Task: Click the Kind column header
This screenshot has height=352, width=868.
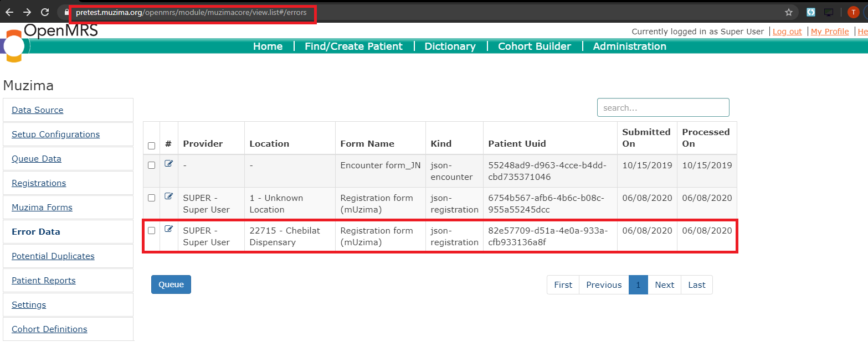Action: pyautogui.click(x=441, y=144)
